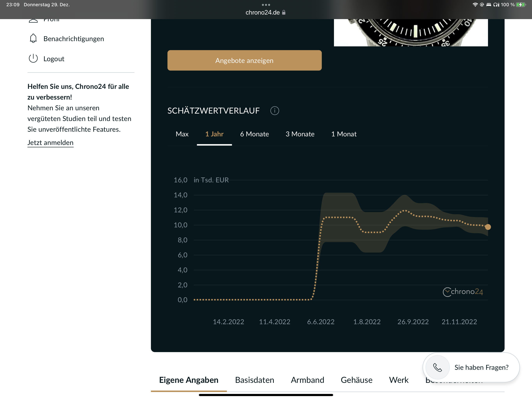Open the Basisdaten tab

(255, 380)
